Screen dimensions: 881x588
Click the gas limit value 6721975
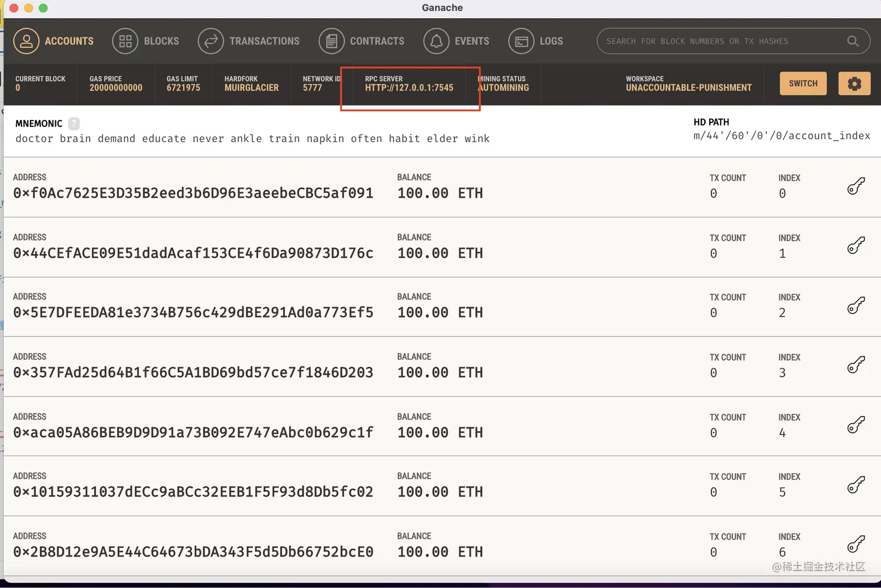coord(184,87)
